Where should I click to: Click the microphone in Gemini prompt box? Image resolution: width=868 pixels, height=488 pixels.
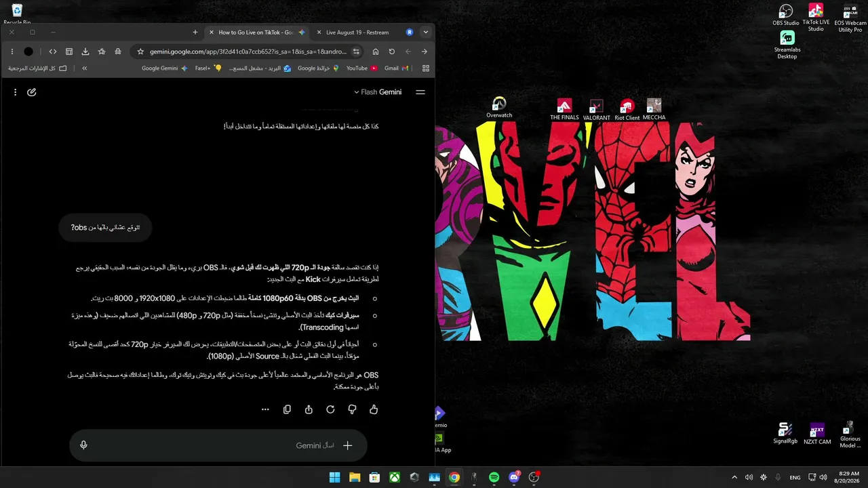(x=83, y=445)
